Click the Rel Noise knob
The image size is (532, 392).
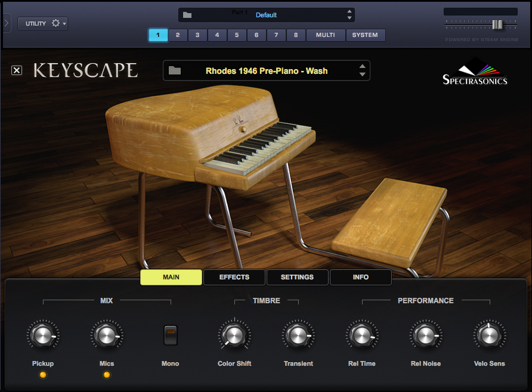425,335
